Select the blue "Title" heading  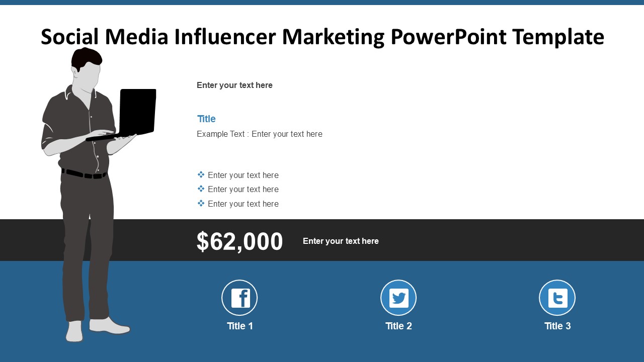(x=206, y=119)
